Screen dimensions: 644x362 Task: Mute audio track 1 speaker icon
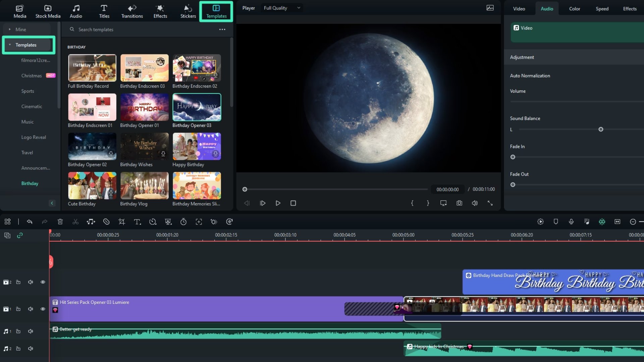pyautogui.click(x=31, y=331)
